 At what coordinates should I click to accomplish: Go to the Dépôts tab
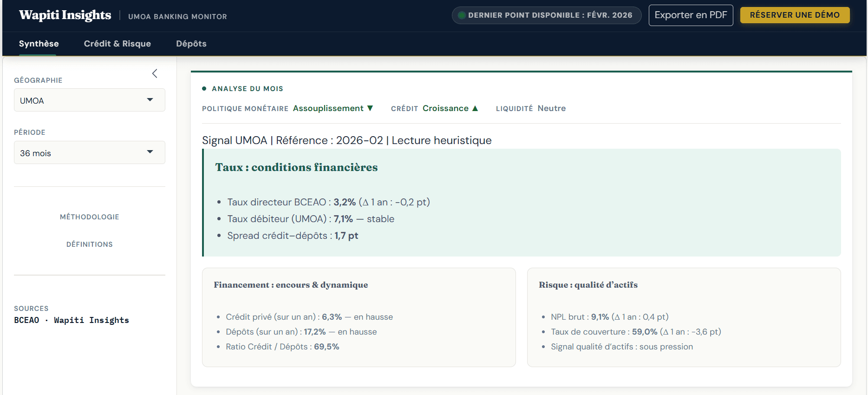coord(191,44)
